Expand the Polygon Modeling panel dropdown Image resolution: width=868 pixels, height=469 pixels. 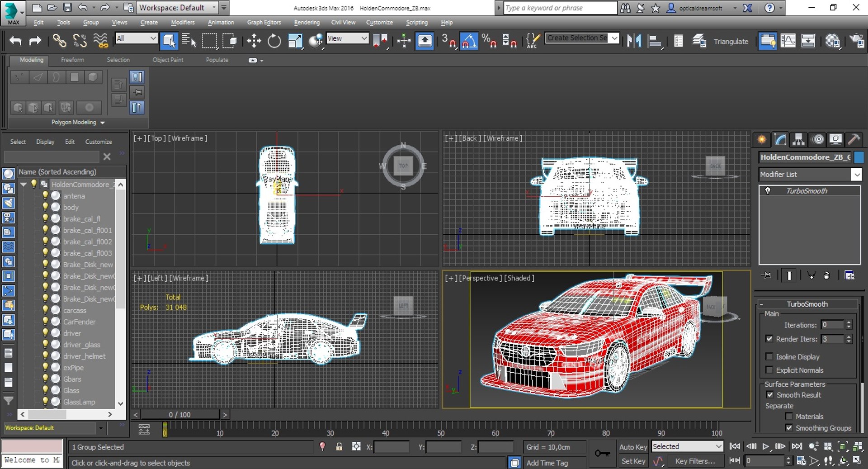pyautogui.click(x=78, y=123)
